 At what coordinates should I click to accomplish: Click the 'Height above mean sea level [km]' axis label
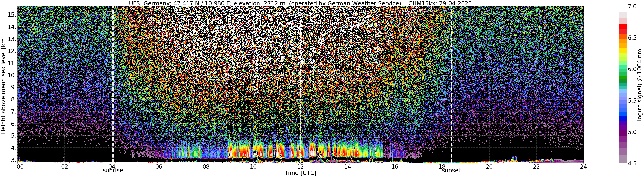coord(3,85)
